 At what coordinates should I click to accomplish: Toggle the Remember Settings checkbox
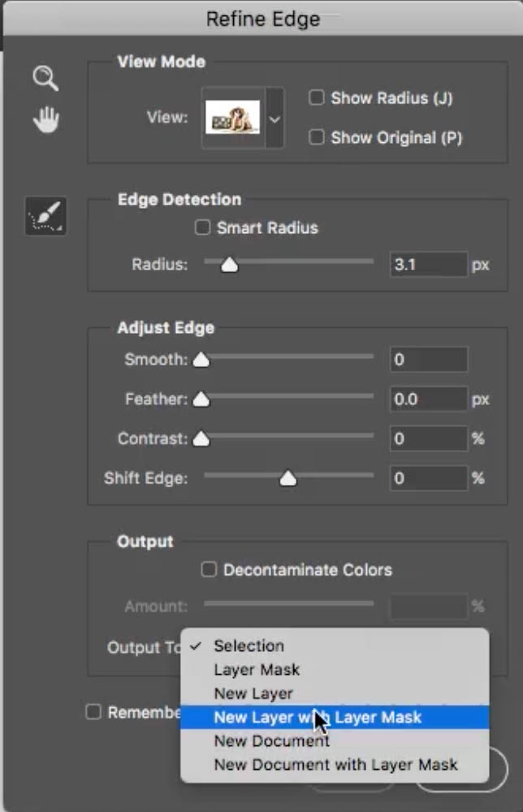tap(93, 712)
